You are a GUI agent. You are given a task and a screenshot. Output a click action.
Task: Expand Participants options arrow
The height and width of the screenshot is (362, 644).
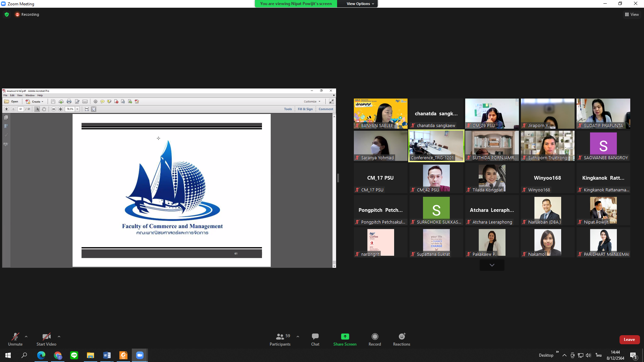298,337
